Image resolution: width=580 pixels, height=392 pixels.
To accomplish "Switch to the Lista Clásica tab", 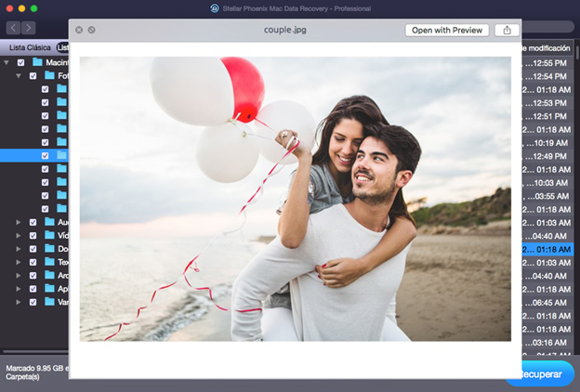I will [30, 47].
